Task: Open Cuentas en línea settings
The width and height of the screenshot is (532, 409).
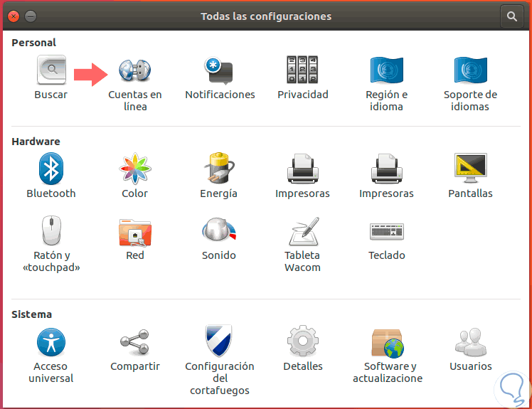Action: [x=134, y=71]
